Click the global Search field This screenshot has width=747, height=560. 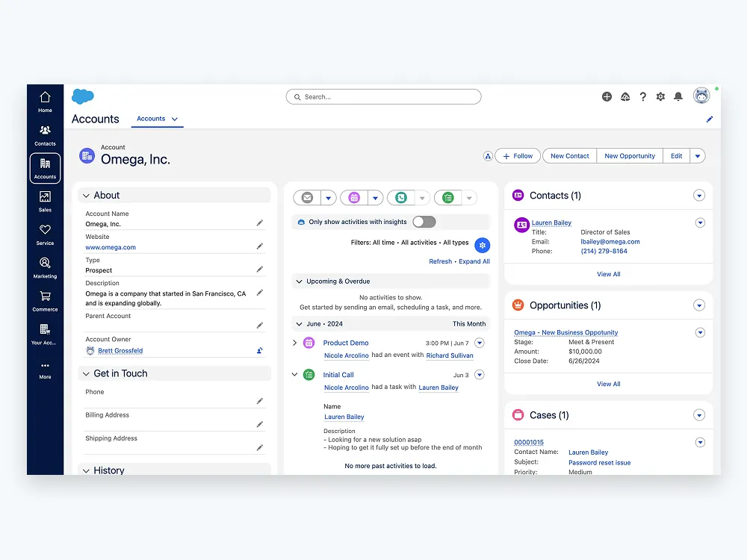(383, 96)
